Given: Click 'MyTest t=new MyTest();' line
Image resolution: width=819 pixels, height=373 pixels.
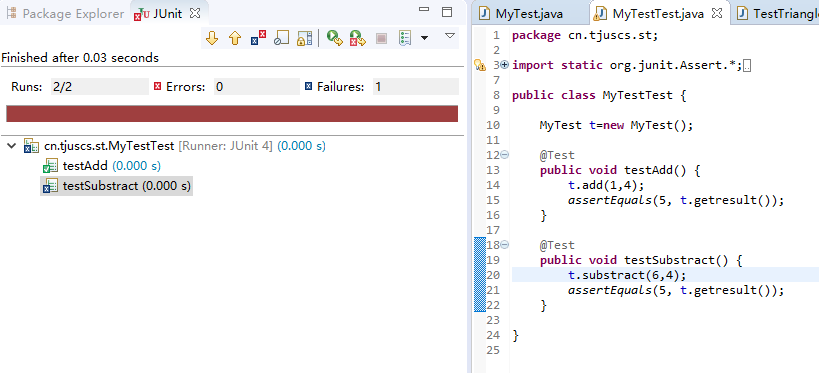Looking at the screenshot, I should [x=616, y=125].
